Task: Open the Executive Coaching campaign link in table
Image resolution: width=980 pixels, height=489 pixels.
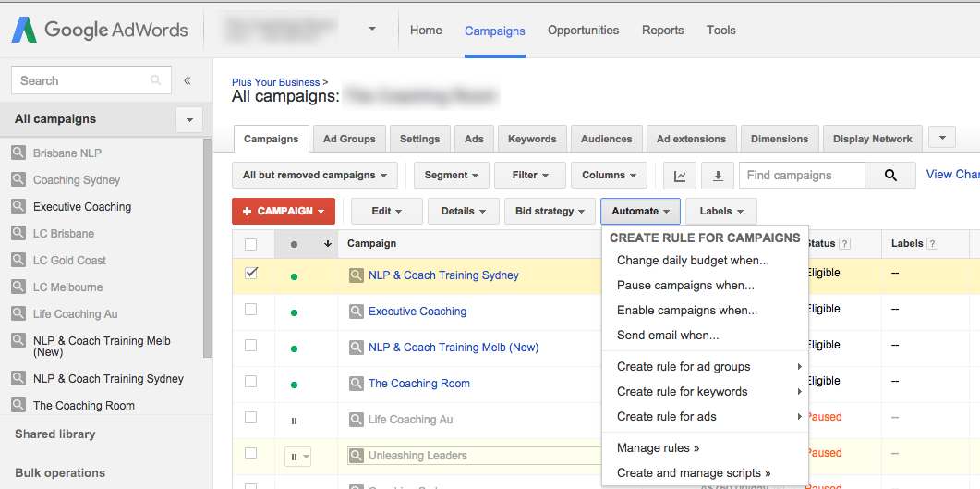Action: click(x=417, y=312)
